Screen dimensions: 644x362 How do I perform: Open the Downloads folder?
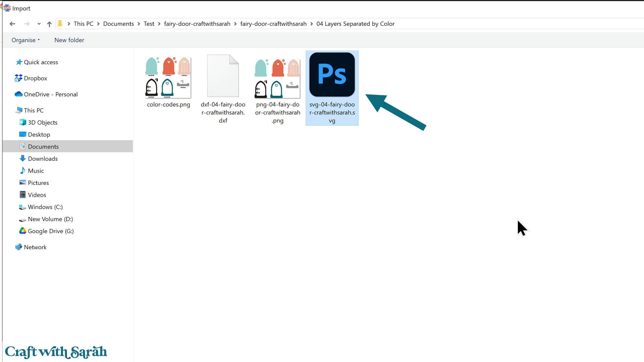(43, 159)
